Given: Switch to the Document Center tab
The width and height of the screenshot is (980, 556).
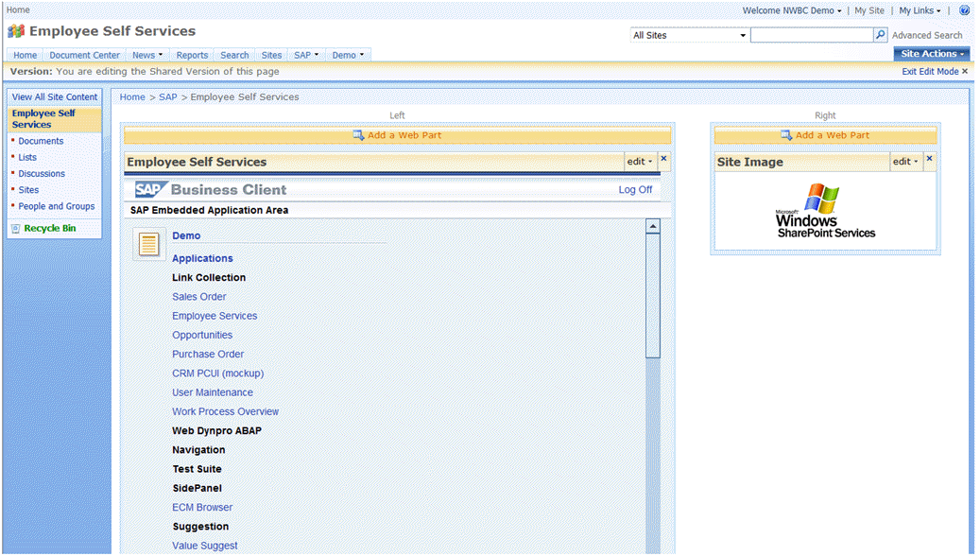Looking at the screenshot, I should pos(84,54).
